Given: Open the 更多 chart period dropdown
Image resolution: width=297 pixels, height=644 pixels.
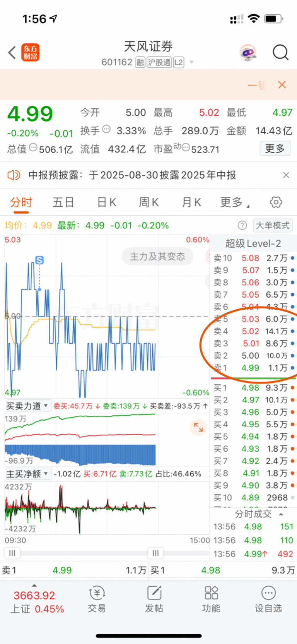Looking at the screenshot, I should [235, 202].
